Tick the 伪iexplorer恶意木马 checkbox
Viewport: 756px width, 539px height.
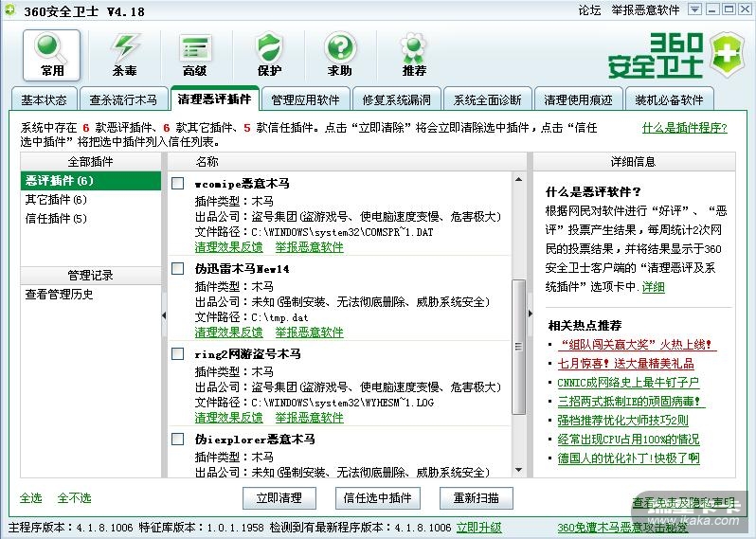pyautogui.click(x=178, y=440)
